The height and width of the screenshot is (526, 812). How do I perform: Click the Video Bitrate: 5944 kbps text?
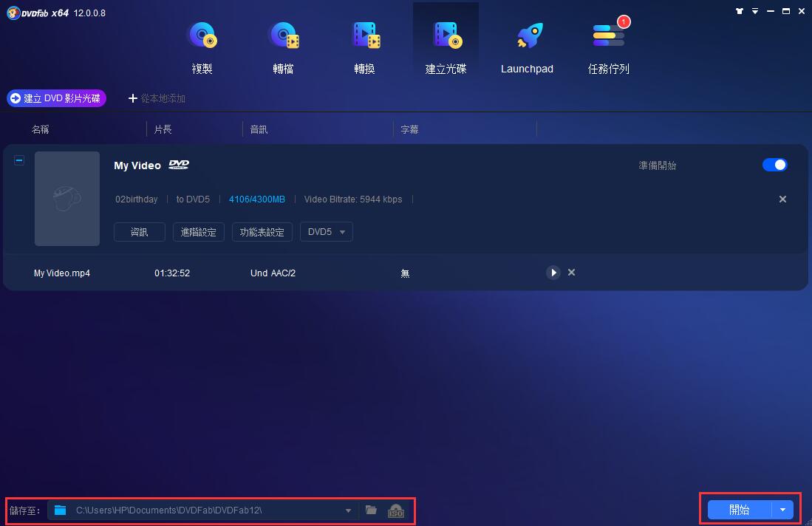[x=353, y=199]
